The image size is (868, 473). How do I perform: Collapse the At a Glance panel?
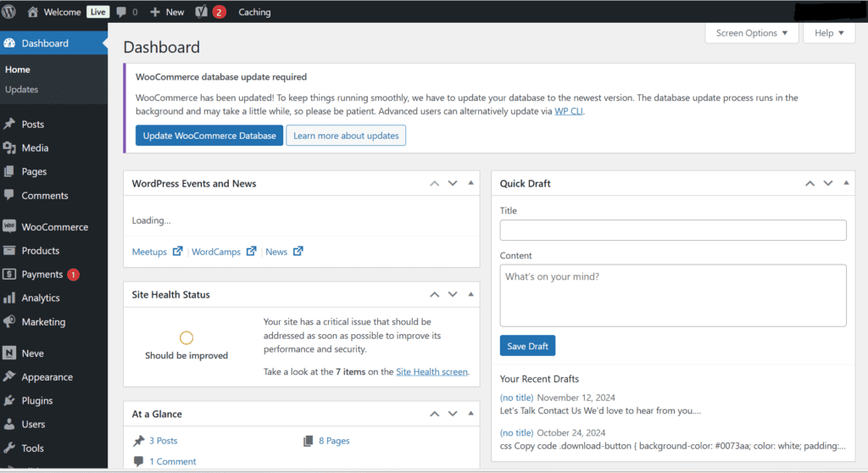(x=471, y=413)
